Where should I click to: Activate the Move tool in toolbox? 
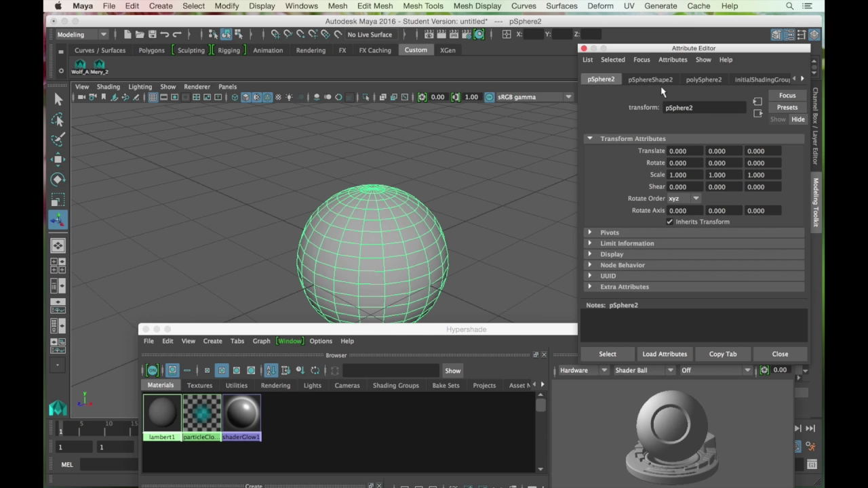click(58, 160)
